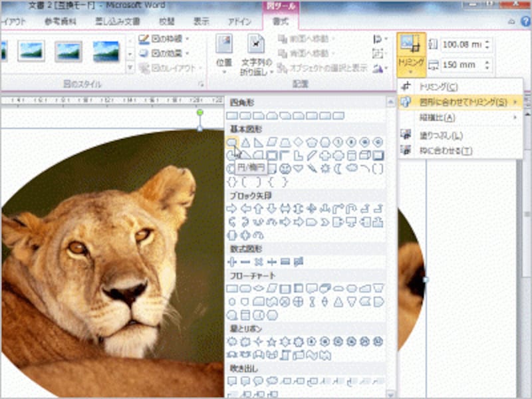Select the Right Arrow block arrow
The height and width of the screenshot is (399, 532).
[x=232, y=209]
